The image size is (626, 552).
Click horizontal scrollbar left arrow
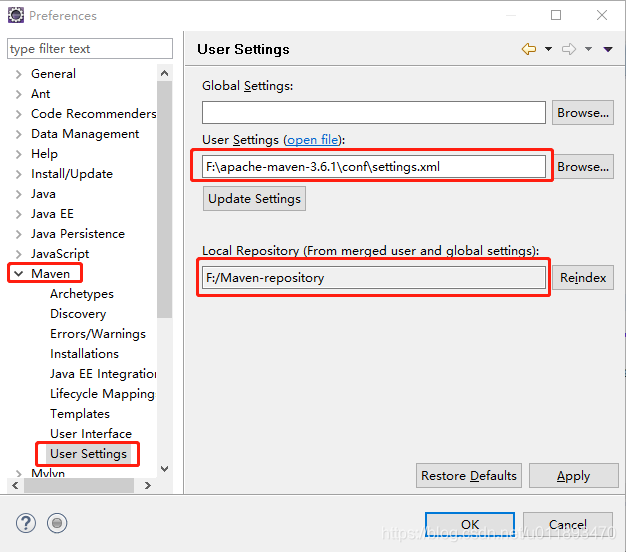point(15,485)
